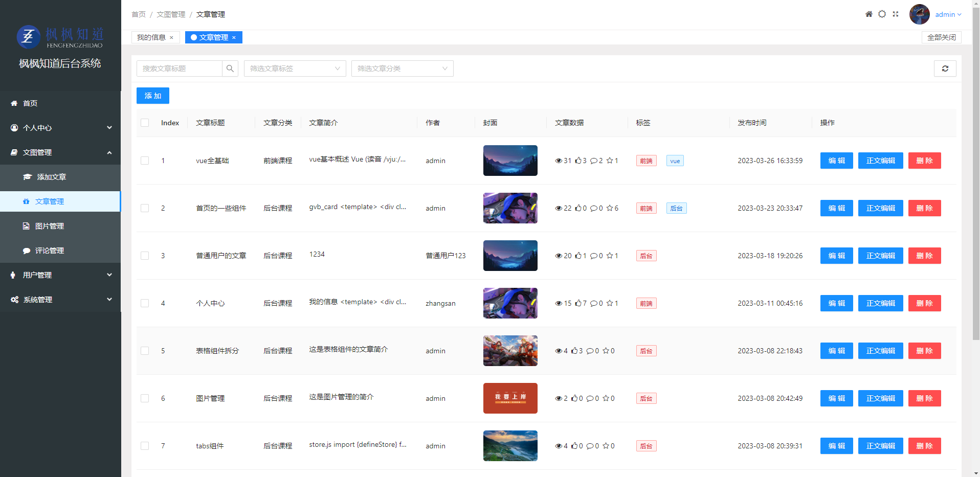Click the search magnifier icon button
Image resolution: width=980 pixels, height=477 pixels.
tap(230, 69)
